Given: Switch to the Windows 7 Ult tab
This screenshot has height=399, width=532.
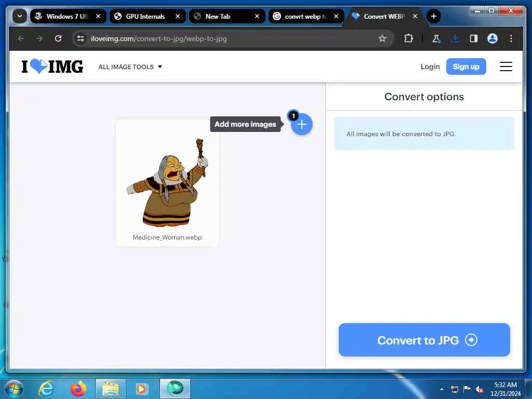Looking at the screenshot, I should coord(68,16).
